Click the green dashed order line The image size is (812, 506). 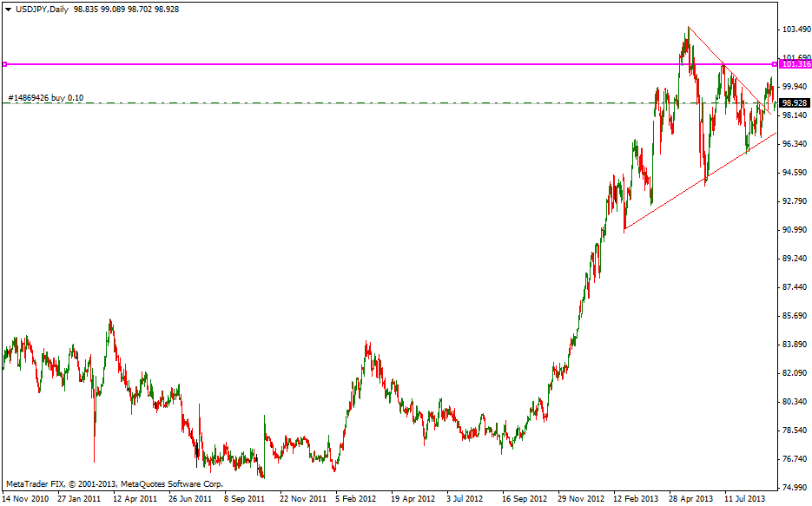tap(347, 103)
